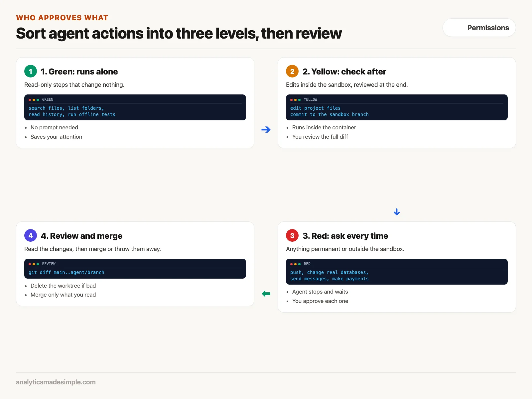Image resolution: width=532 pixels, height=399 pixels.
Task: Click the code line "edit project files"
Action: click(x=315, y=108)
